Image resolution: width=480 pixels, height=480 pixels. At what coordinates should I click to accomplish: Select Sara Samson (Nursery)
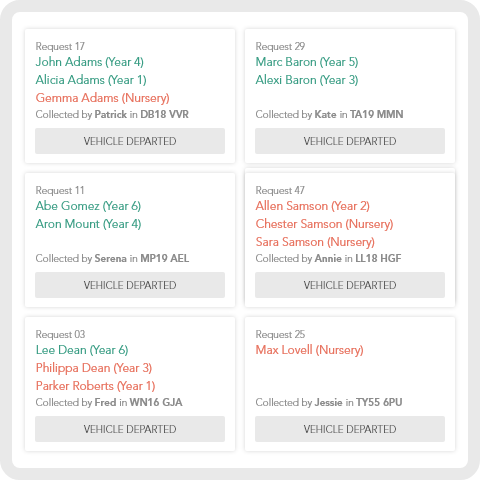[x=315, y=242]
